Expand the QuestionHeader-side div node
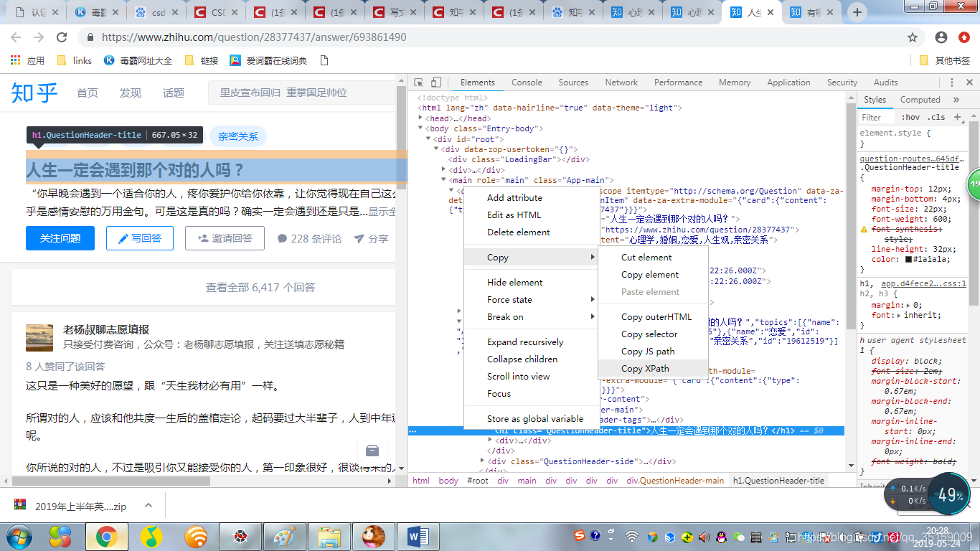The image size is (980, 551). pos(484,461)
